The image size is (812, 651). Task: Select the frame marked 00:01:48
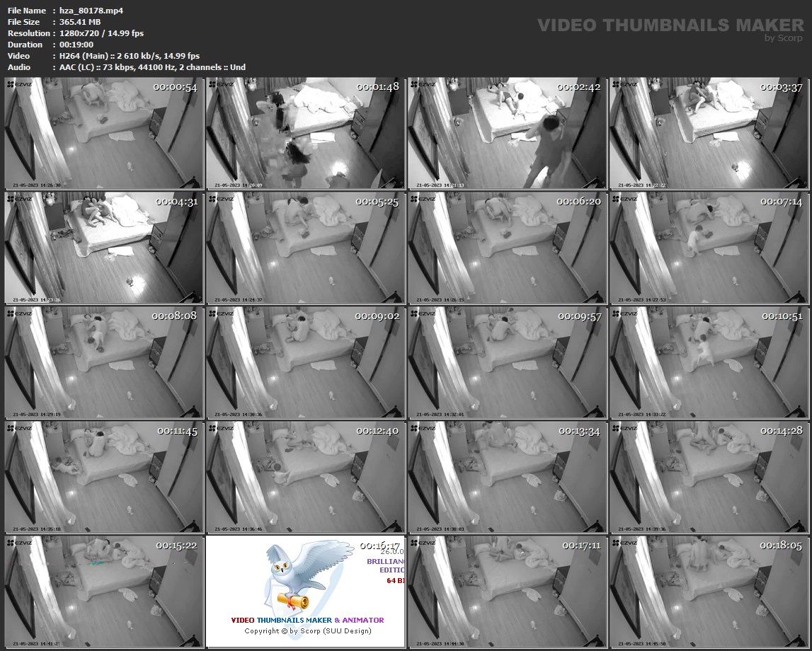click(306, 133)
